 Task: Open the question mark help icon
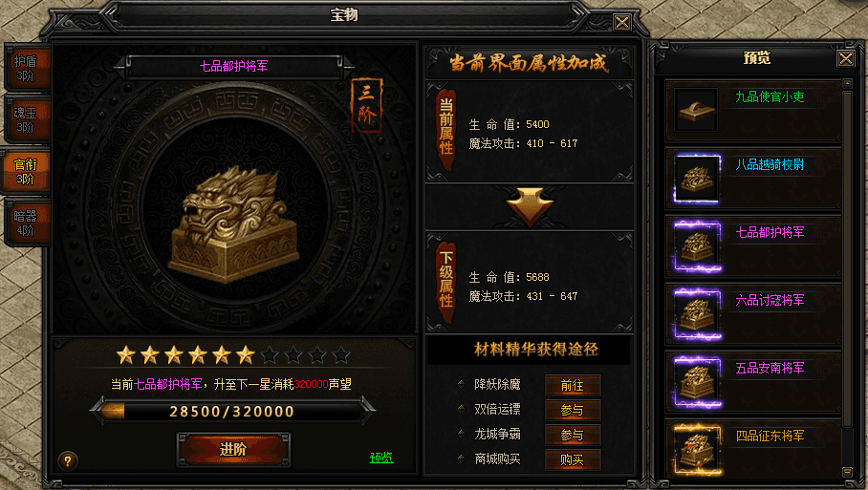point(68,460)
